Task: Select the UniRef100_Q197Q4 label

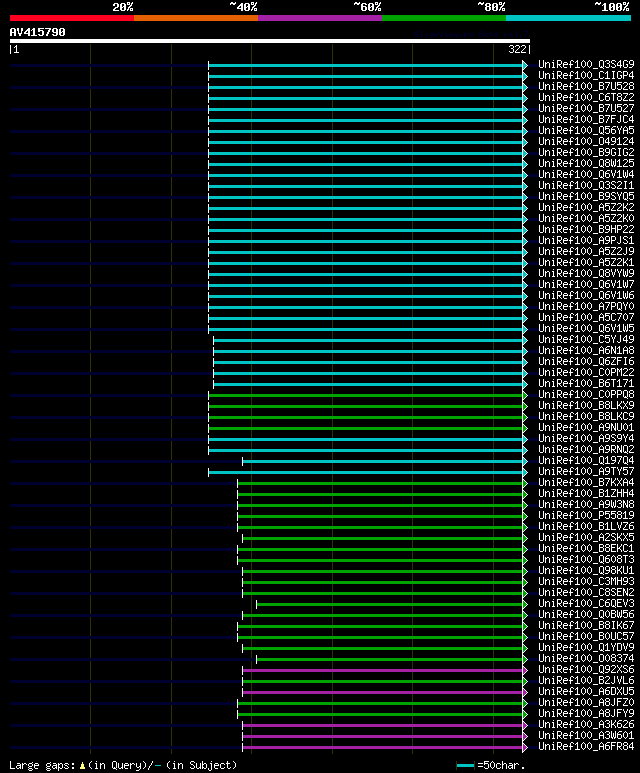Action: pyautogui.click(x=586, y=460)
